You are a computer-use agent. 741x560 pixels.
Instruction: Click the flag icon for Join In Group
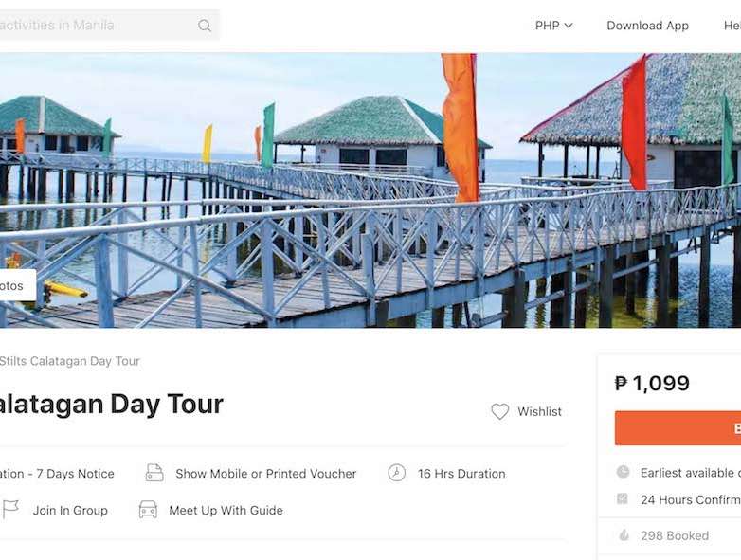(x=11, y=510)
